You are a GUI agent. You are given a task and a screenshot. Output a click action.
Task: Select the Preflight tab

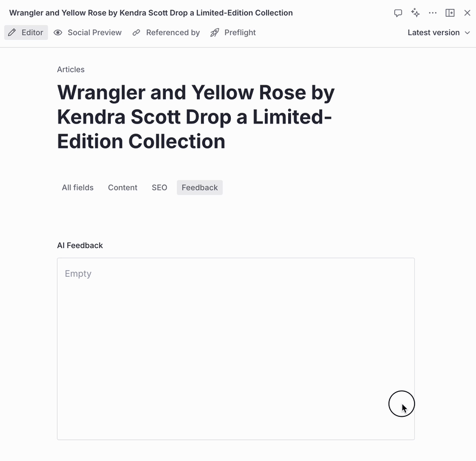(233, 32)
